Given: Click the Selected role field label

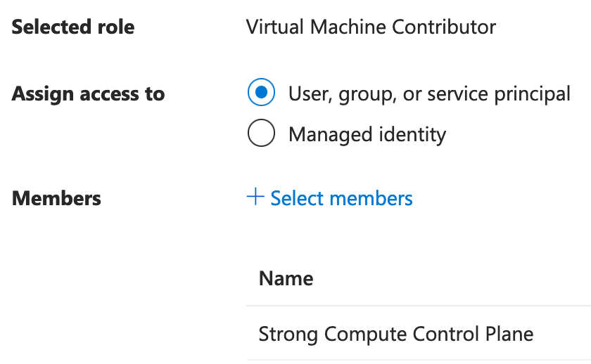Looking at the screenshot, I should (x=73, y=27).
